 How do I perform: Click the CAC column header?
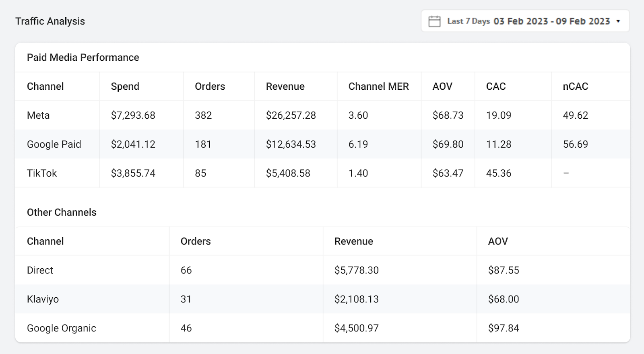pyautogui.click(x=495, y=86)
